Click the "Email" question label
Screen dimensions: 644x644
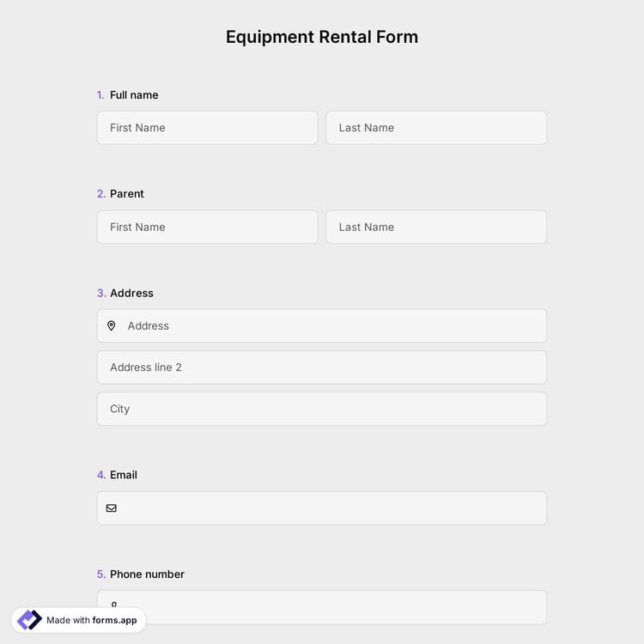[x=124, y=475]
